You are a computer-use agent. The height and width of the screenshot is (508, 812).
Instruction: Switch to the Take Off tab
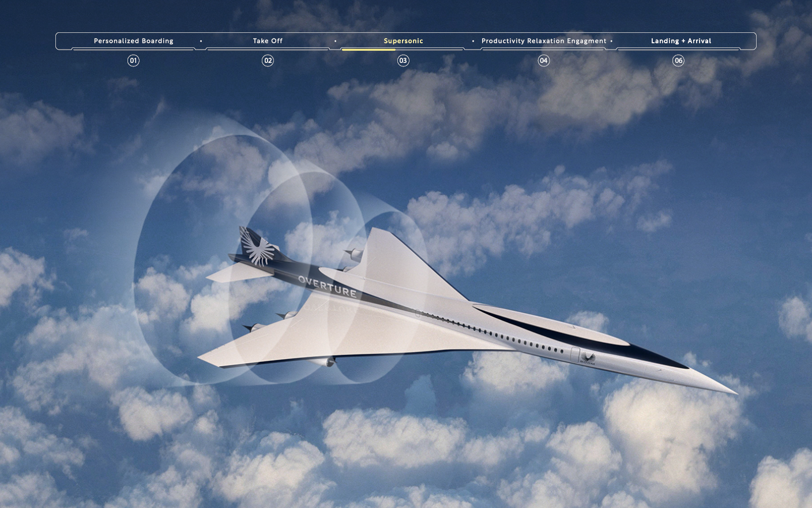[x=268, y=41]
